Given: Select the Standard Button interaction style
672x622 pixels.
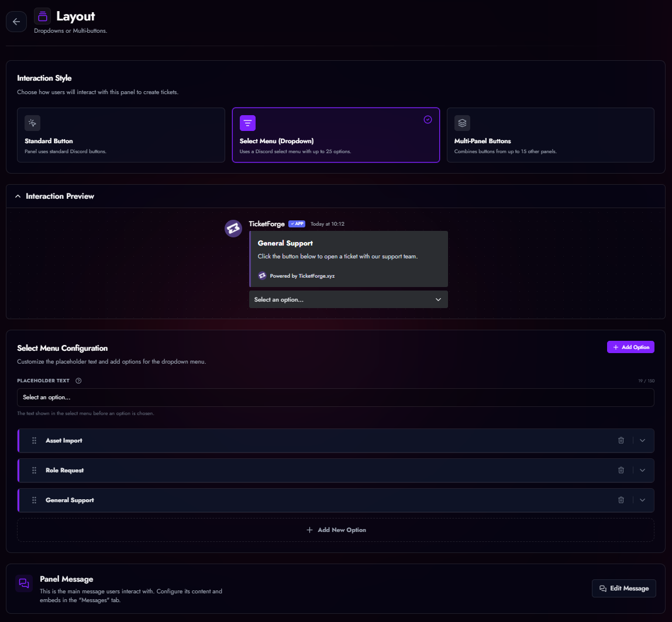Looking at the screenshot, I should [121, 135].
